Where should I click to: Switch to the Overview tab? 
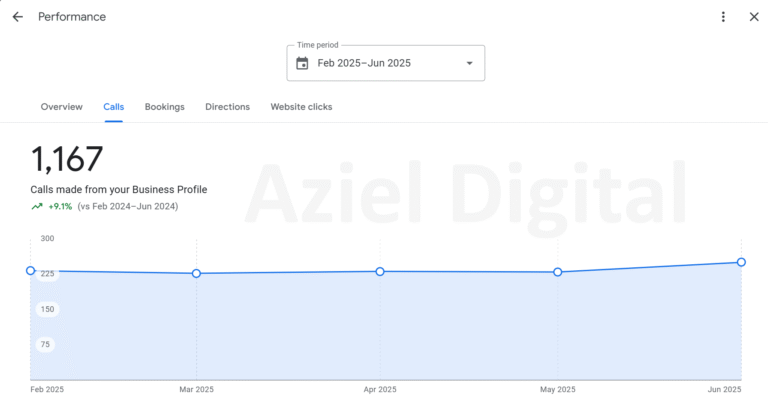tap(61, 107)
